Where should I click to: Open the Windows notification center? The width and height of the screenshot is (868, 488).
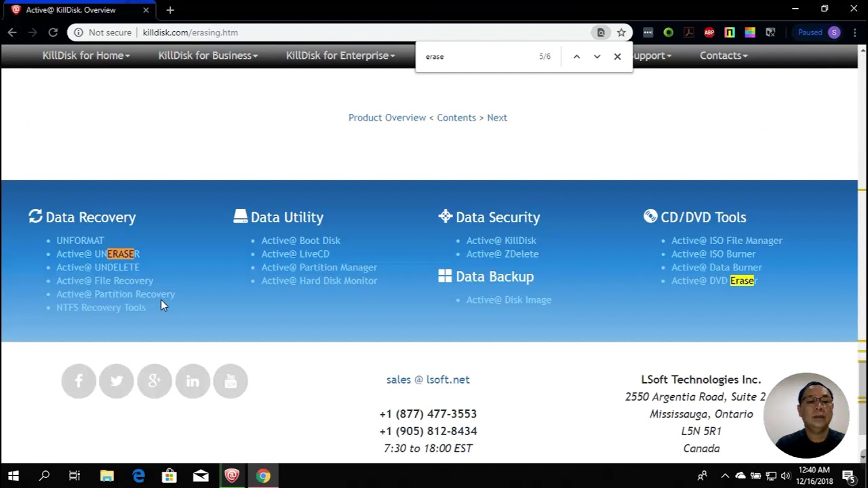click(848, 476)
